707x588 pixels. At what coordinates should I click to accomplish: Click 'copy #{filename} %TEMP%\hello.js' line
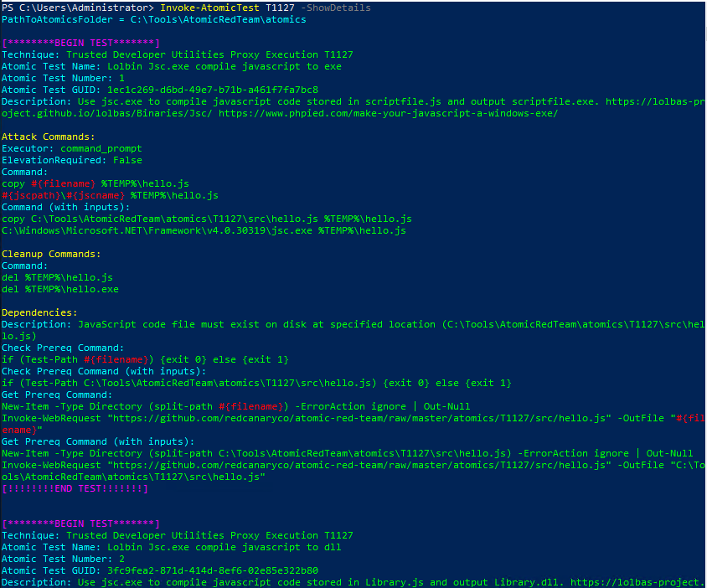pyautogui.click(x=95, y=183)
